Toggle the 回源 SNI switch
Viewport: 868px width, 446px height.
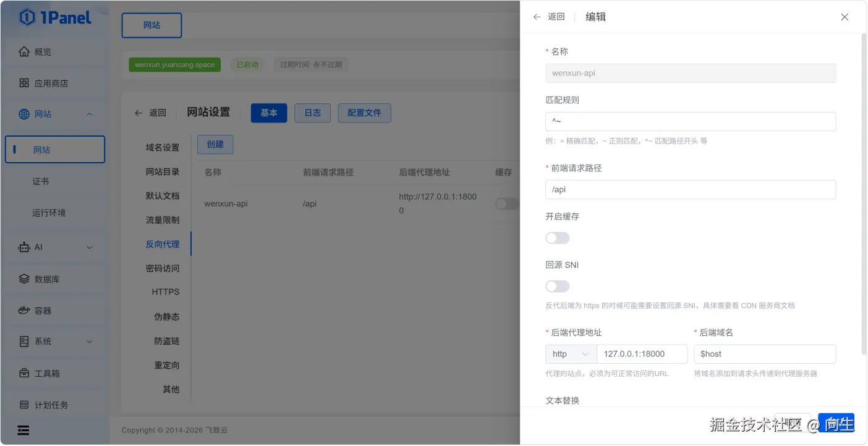(x=557, y=286)
